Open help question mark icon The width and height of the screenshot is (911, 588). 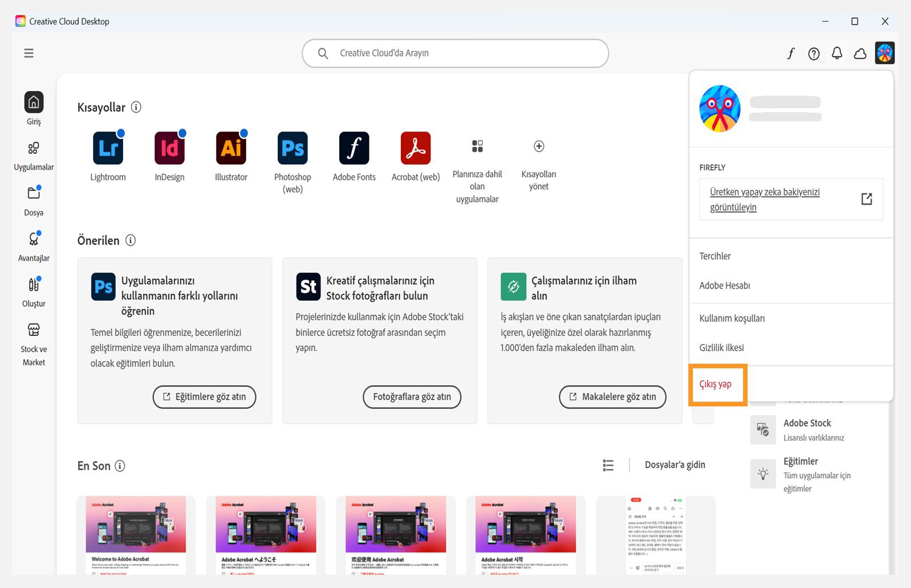pos(814,54)
